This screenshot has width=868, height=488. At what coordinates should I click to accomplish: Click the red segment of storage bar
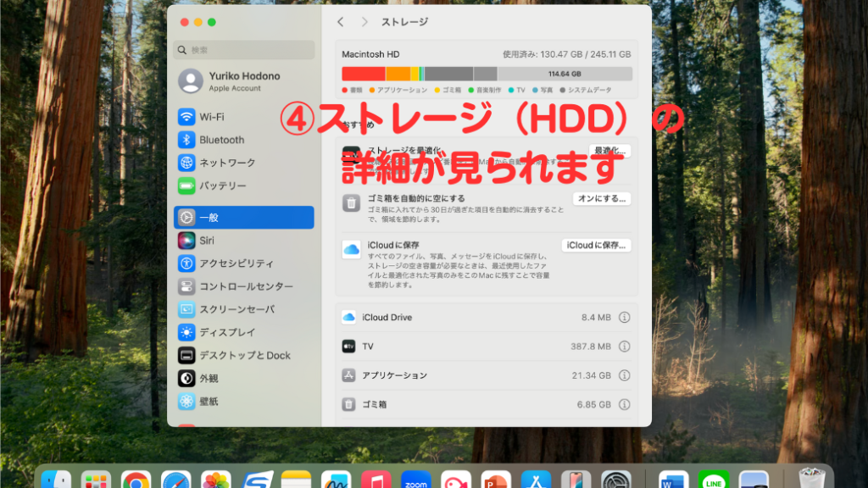point(363,74)
